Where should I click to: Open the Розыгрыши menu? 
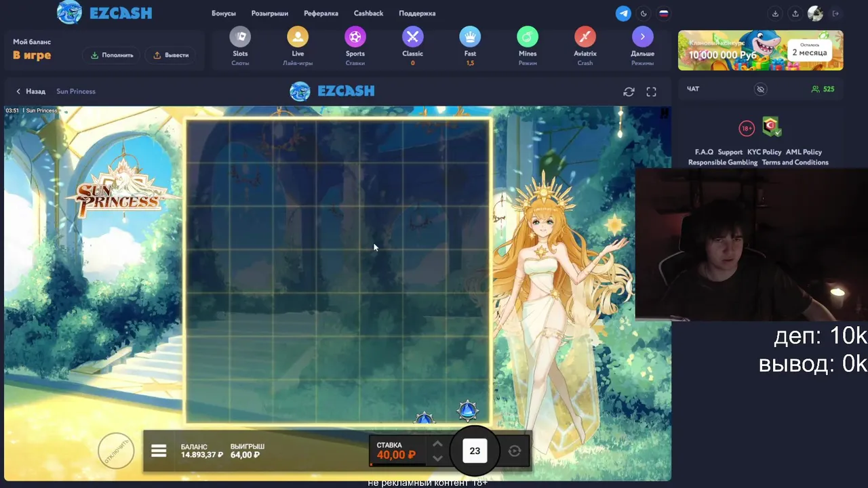270,14
